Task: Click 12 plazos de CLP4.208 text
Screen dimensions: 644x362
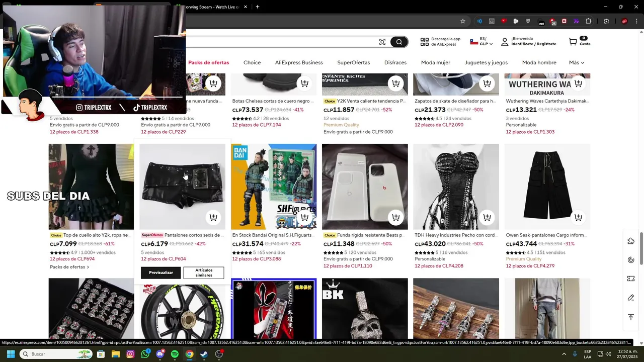Action: (x=439, y=266)
